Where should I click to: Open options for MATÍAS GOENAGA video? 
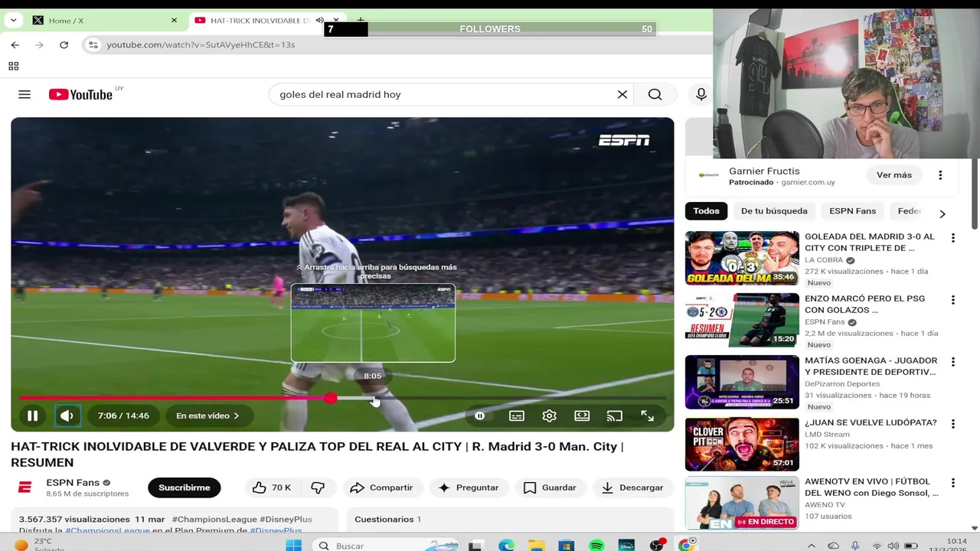953,362
